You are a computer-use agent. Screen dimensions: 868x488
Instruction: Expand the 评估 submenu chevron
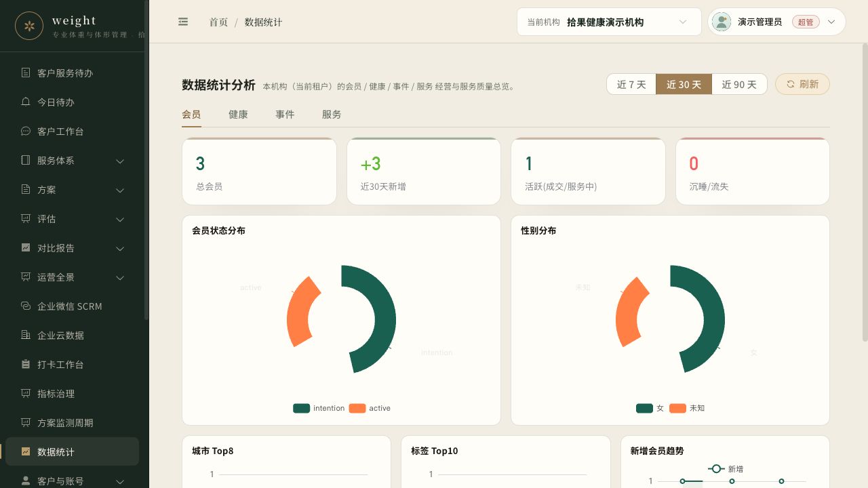coord(120,219)
